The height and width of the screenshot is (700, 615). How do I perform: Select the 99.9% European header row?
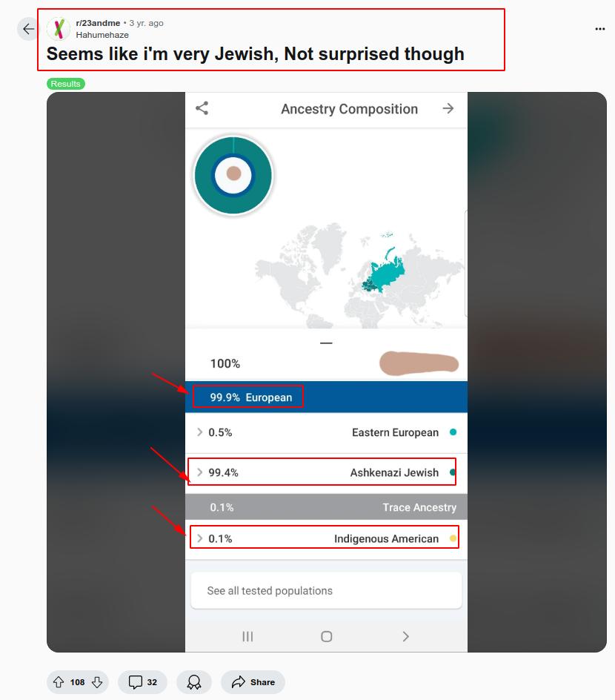point(326,397)
